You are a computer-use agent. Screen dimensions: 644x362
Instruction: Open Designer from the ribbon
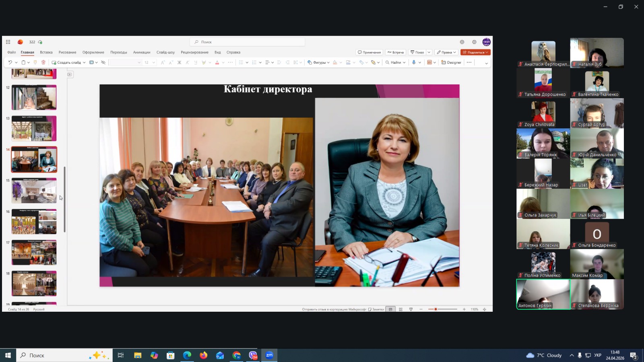click(x=451, y=62)
